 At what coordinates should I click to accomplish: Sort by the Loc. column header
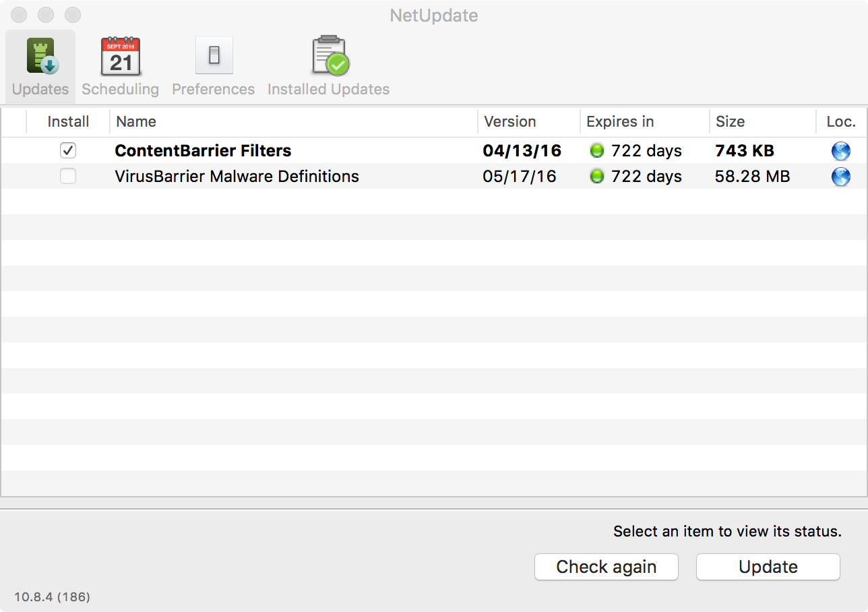tap(841, 122)
